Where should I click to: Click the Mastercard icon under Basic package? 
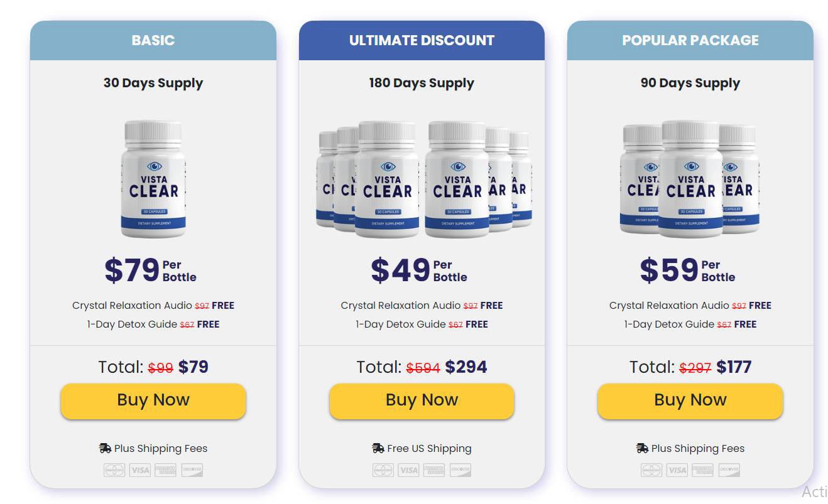click(114, 470)
